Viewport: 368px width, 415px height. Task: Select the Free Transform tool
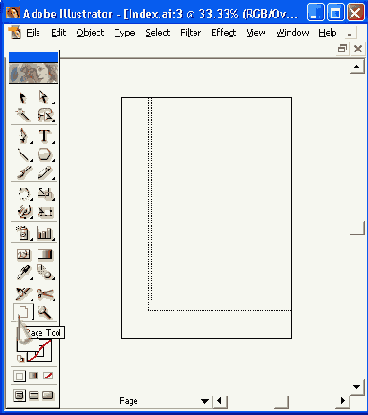(45, 211)
